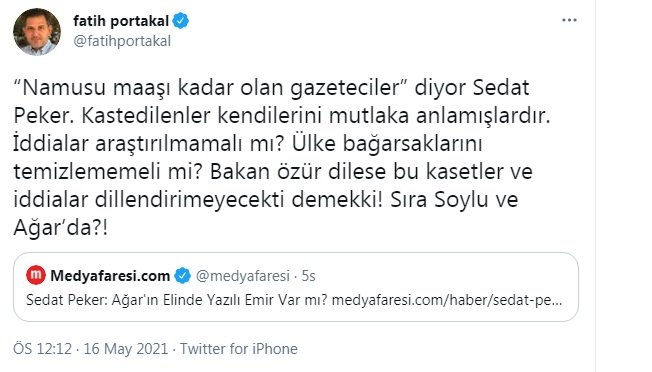Open the three-dot more options menu
652x372 pixels.
tap(569, 20)
